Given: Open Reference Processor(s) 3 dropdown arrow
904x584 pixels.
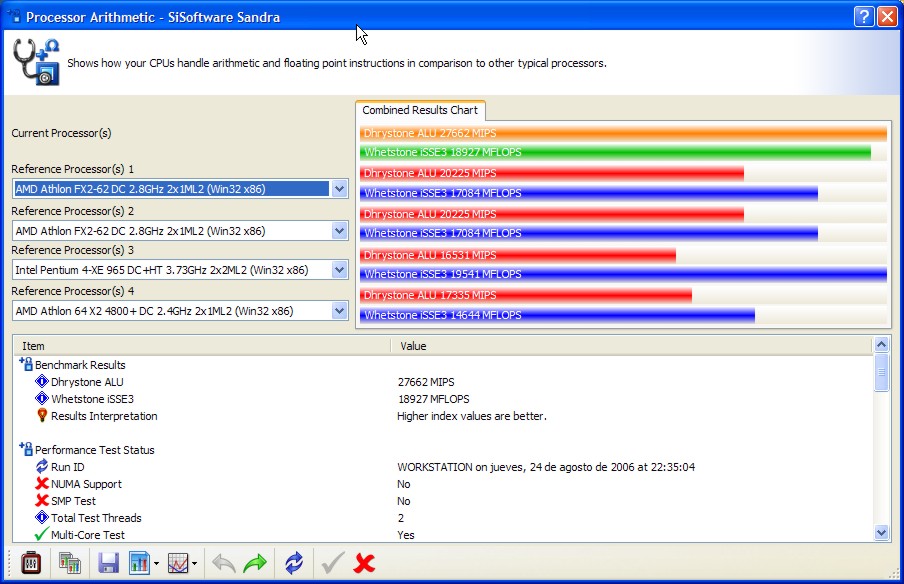Looking at the screenshot, I should [340, 270].
